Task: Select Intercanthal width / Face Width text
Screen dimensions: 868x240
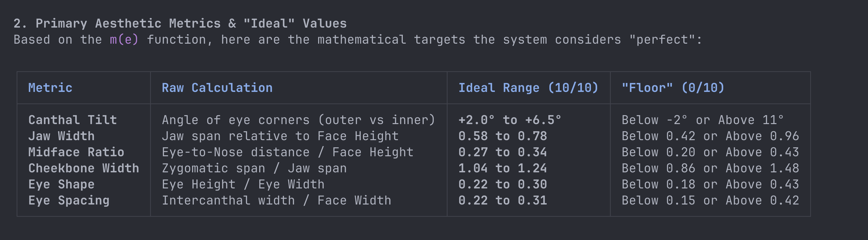Action: tap(276, 201)
